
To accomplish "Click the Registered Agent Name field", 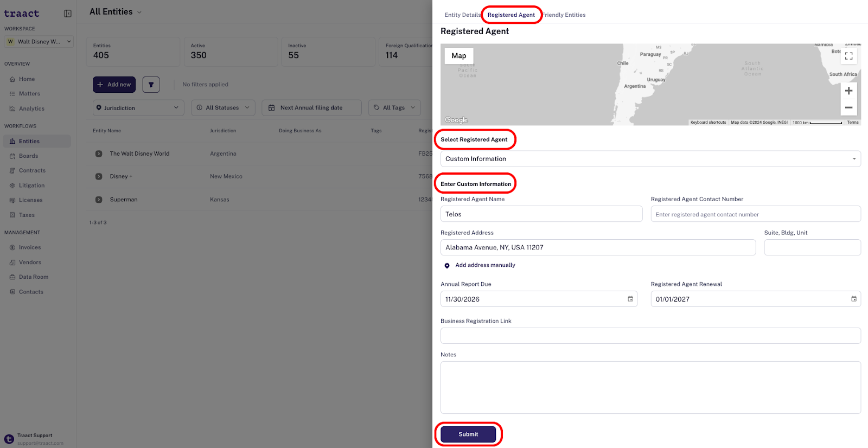I will coord(541,214).
